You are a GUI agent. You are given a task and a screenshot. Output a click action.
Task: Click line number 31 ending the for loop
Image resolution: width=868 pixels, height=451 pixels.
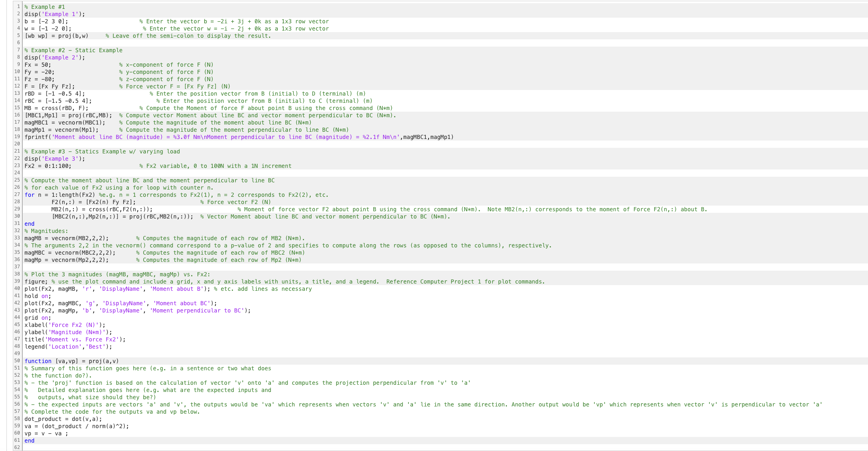(16, 224)
